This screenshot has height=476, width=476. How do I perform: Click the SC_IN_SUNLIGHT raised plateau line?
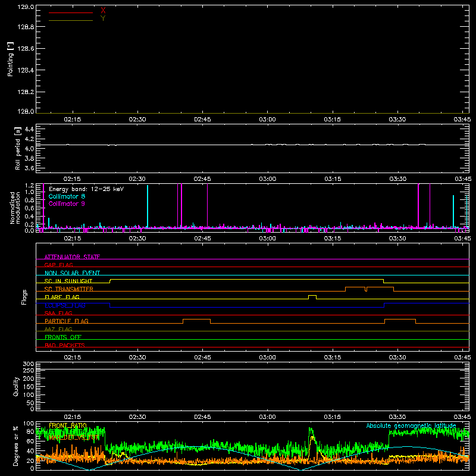click(246, 279)
